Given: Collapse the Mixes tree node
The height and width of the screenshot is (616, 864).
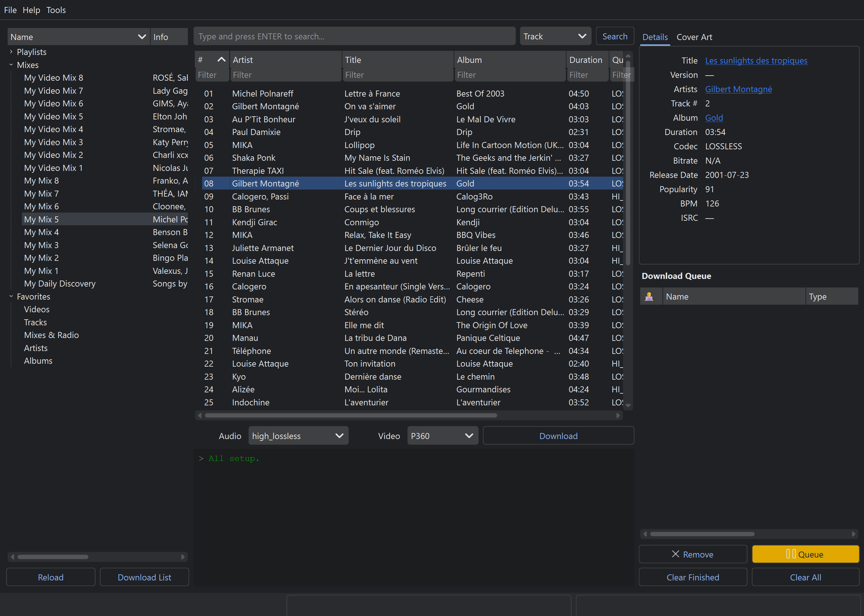Looking at the screenshot, I should 11,65.
